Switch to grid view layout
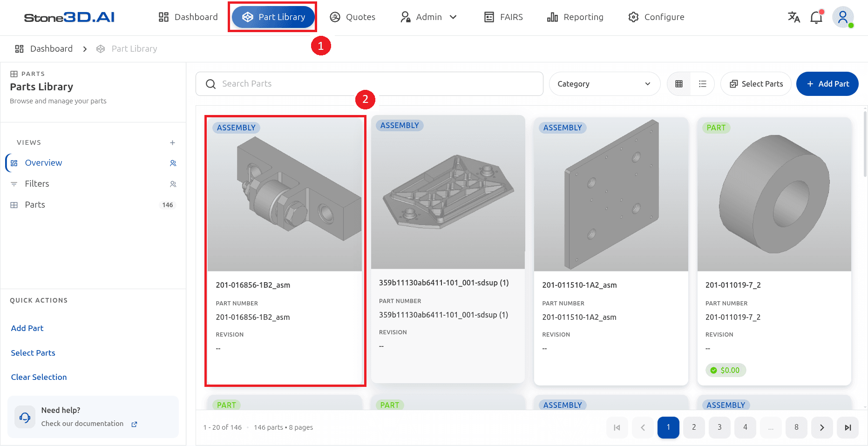Image resolution: width=868 pixels, height=446 pixels. point(679,84)
